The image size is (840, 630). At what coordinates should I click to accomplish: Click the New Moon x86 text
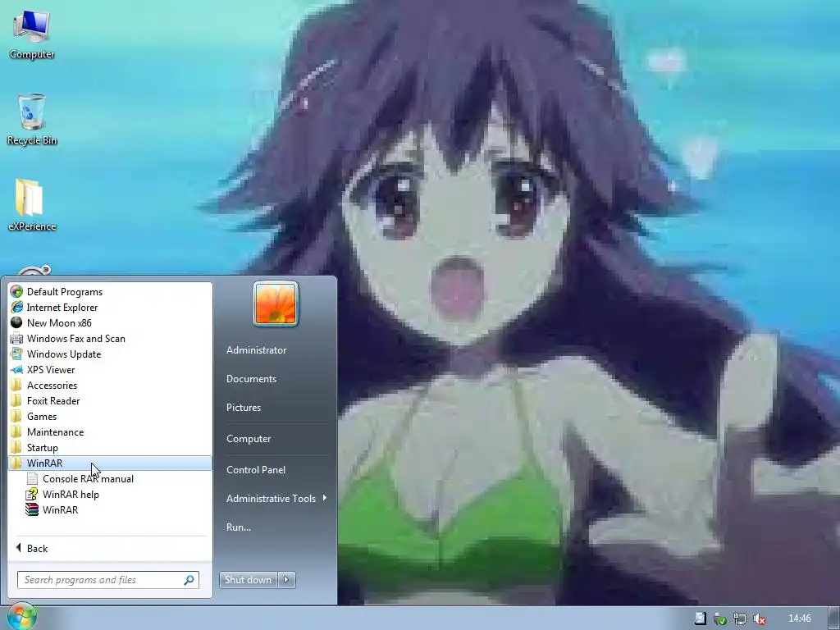tap(59, 323)
